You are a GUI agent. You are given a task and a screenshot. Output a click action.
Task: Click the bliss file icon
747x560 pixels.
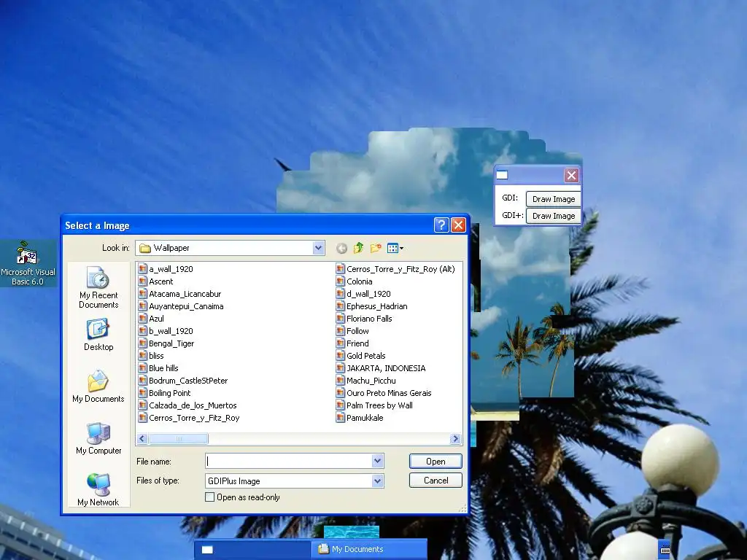(142, 356)
